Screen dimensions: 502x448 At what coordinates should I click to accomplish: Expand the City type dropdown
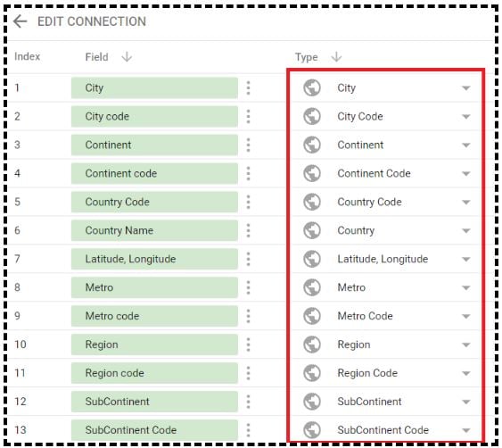[x=466, y=87]
